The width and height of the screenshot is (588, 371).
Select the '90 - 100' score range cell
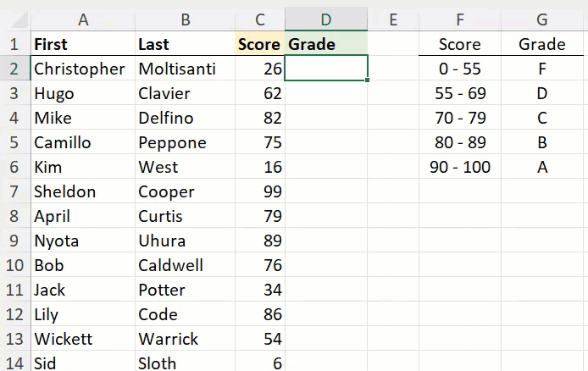(x=460, y=167)
